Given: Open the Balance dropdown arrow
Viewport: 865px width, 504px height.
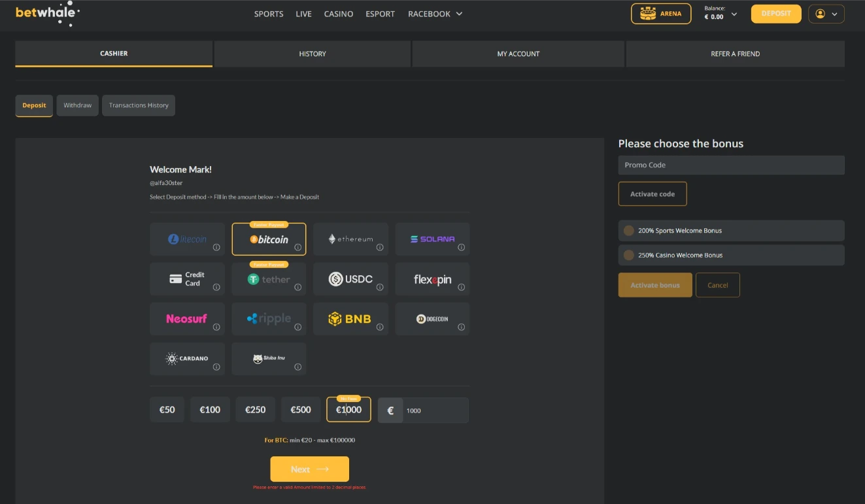Looking at the screenshot, I should coord(734,14).
